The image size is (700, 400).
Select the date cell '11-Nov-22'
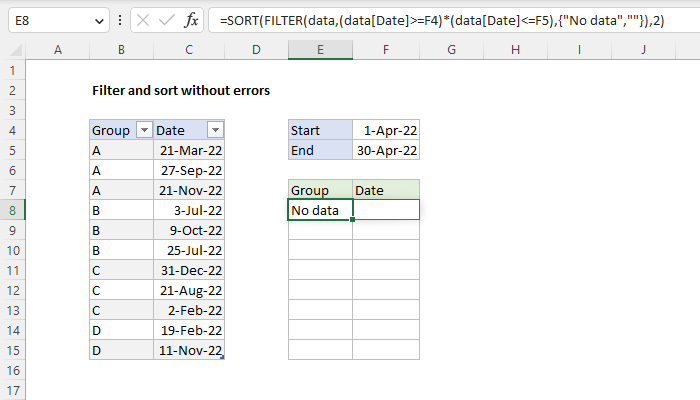(189, 350)
